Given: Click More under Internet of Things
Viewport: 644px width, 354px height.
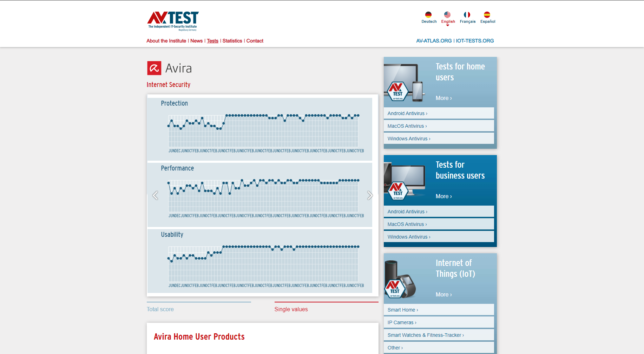Looking at the screenshot, I should [x=443, y=295].
